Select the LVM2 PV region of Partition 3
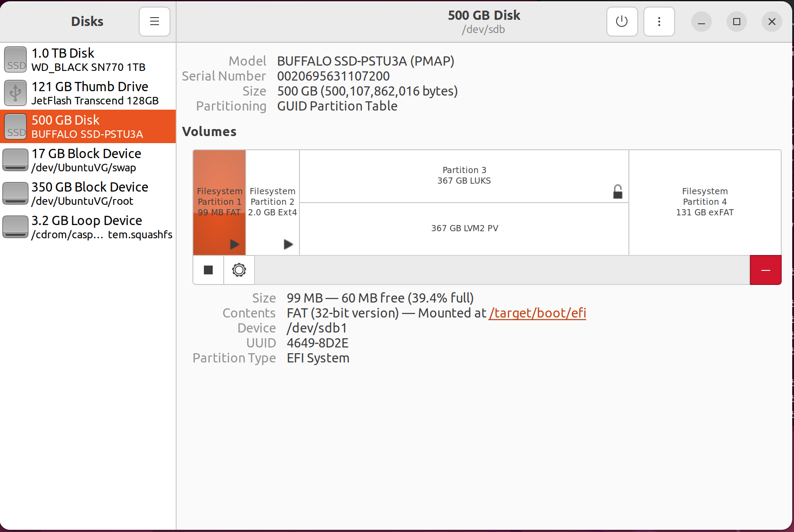The height and width of the screenshot is (532, 794). tap(464, 228)
